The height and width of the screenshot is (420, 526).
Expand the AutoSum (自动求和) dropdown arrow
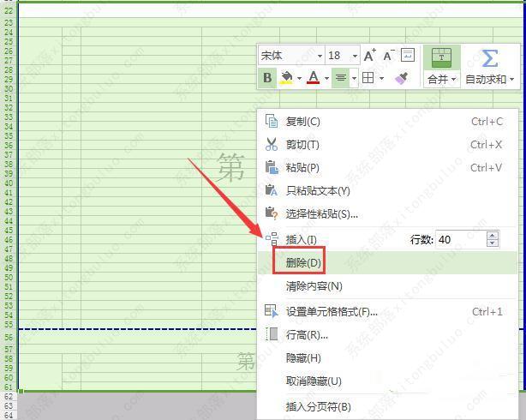(512, 80)
